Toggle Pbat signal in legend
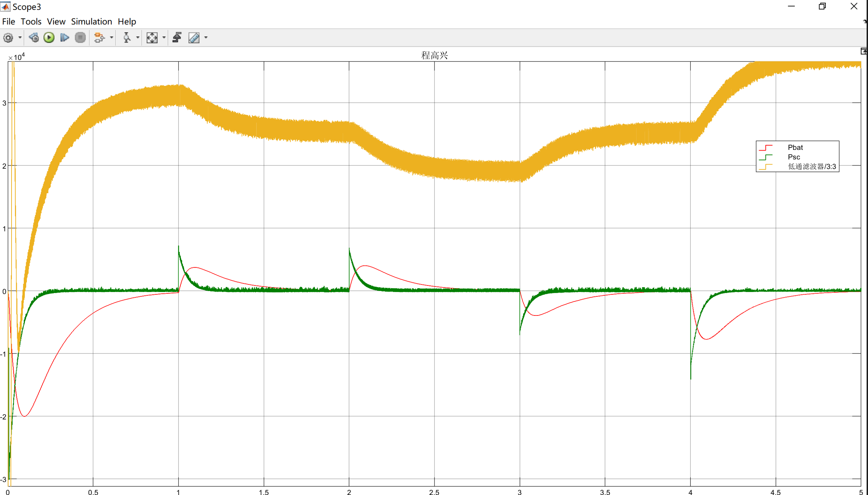The image size is (868, 495). point(795,147)
